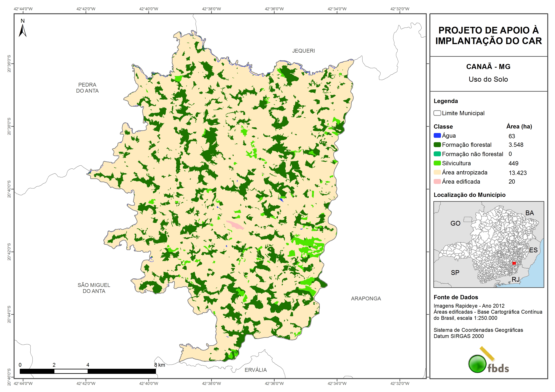Click the PEDRA DO ANTA label
This screenshot has height=392, width=555.
(87, 88)
